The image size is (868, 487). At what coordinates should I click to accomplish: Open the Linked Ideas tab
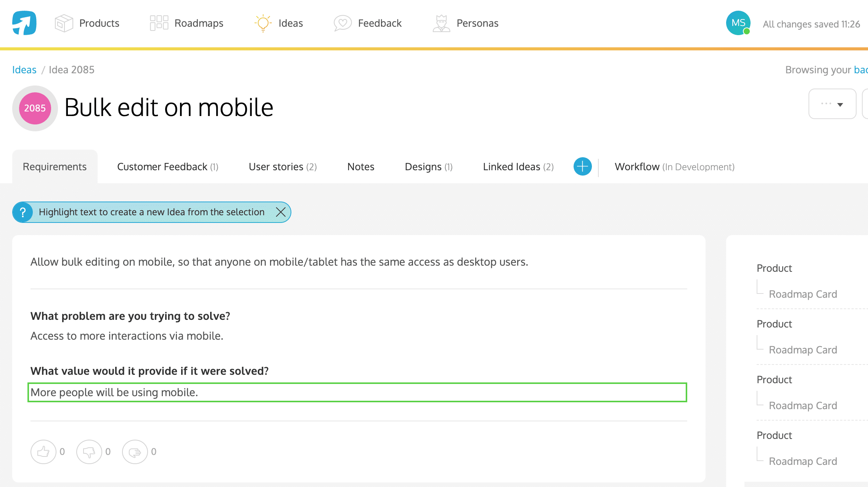click(x=518, y=167)
